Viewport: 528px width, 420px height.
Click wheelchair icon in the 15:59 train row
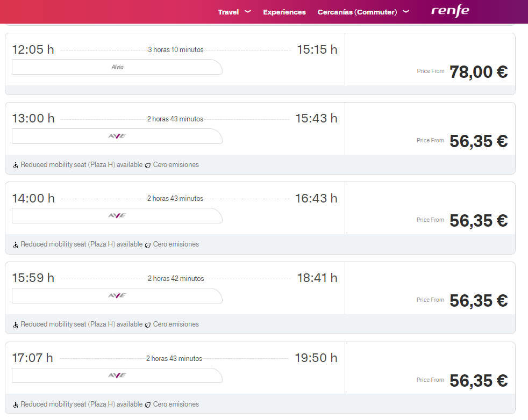click(16, 325)
